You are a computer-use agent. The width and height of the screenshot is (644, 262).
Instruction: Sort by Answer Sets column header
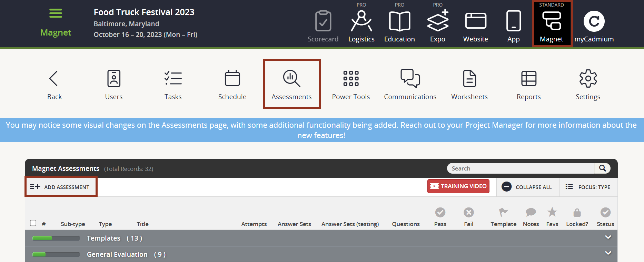(x=294, y=224)
